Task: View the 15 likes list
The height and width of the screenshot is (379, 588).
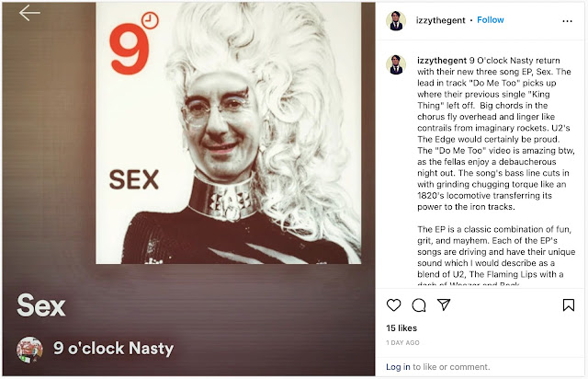Action: coord(401,327)
